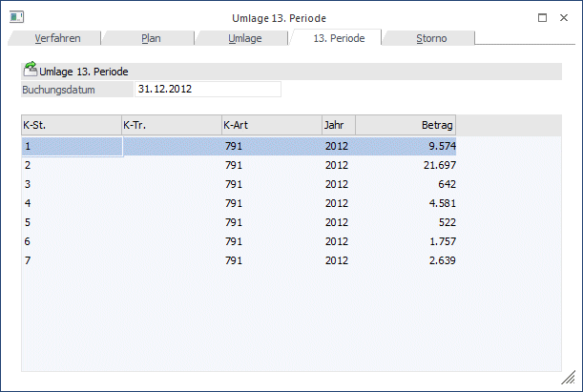Switch to the Verfahren tab
This screenshot has width=583, height=392.
point(56,38)
